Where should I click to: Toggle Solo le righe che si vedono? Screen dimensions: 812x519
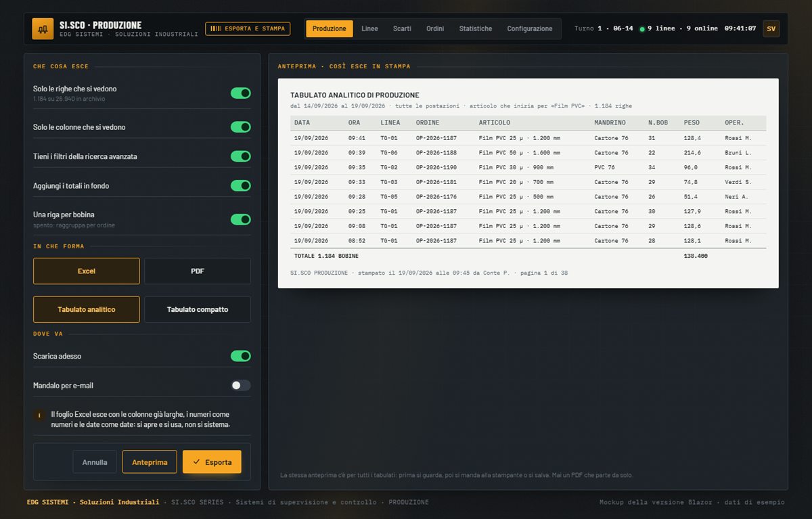[x=240, y=93]
